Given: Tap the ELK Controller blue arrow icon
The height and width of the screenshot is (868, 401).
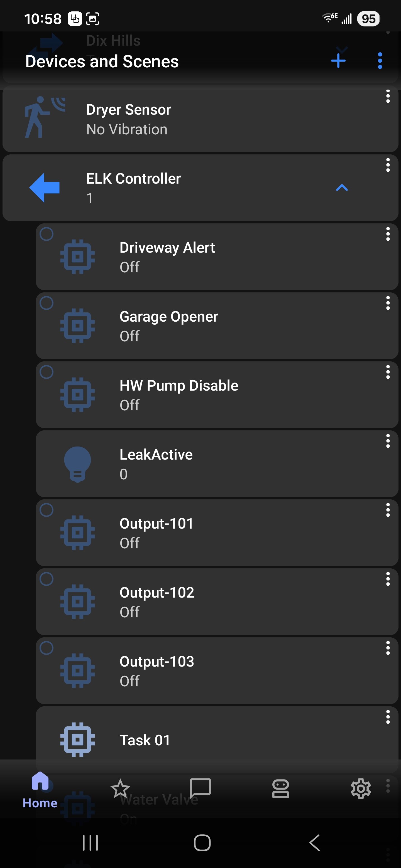Looking at the screenshot, I should pos(45,188).
